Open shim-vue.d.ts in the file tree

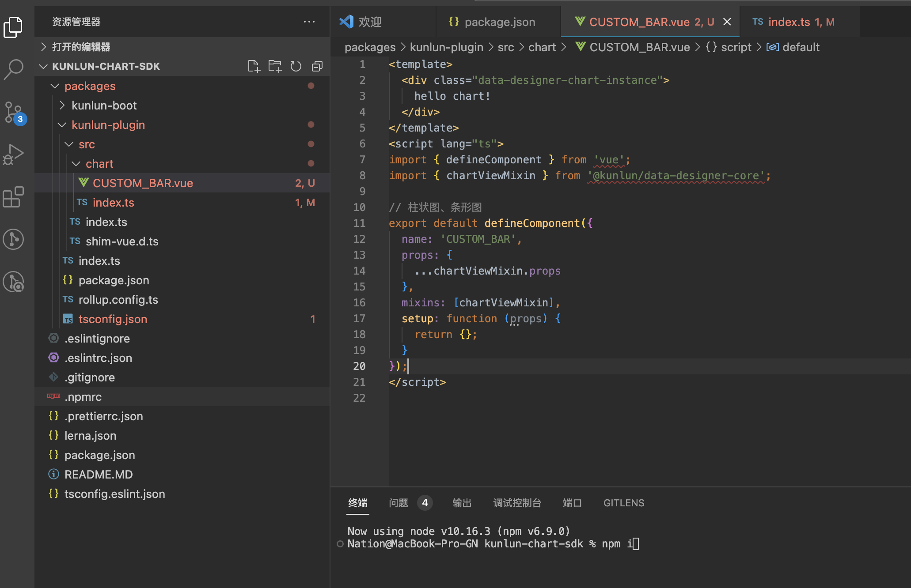pos(182,241)
